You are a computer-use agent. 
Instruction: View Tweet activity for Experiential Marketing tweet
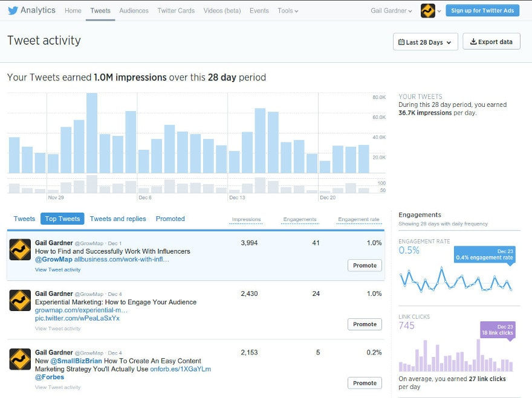[x=57, y=329]
